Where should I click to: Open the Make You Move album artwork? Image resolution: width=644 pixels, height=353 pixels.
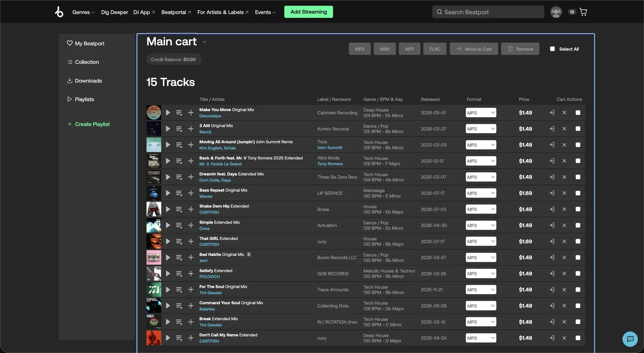(x=154, y=113)
